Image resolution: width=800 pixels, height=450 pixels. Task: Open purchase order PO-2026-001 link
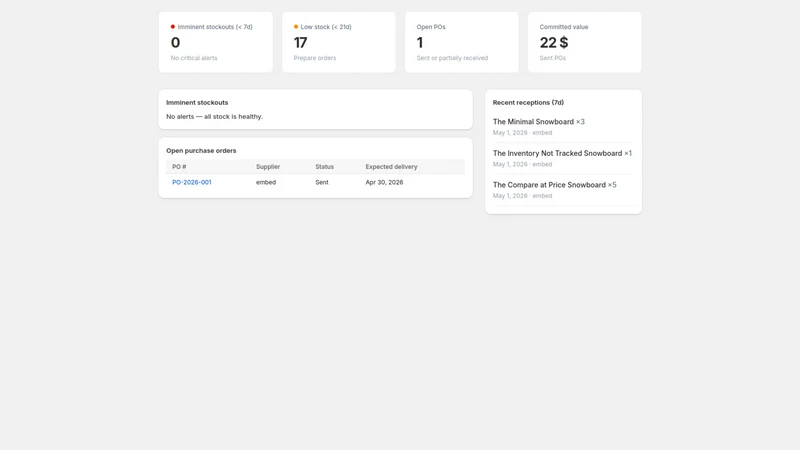191,182
